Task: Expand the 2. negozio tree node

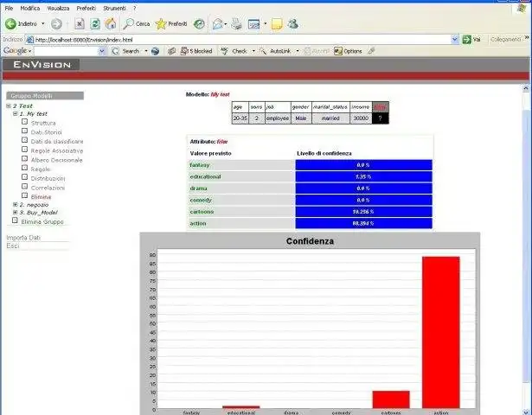Action: coord(15,204)
